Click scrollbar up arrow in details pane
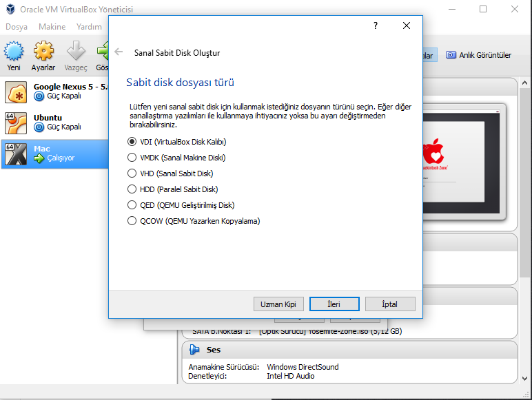532x400 pixels. [x=524, y=83]
